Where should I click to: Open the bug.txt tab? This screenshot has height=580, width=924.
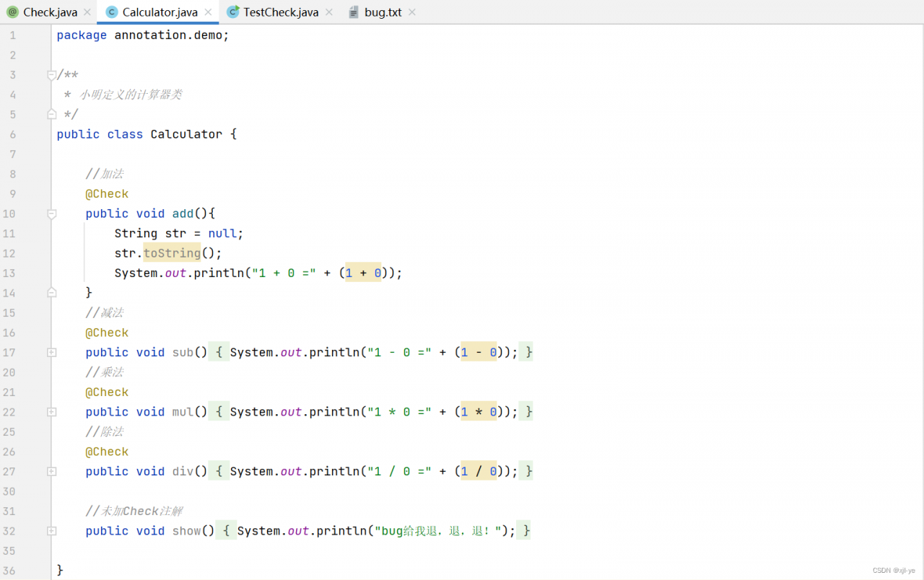[383, 12]
